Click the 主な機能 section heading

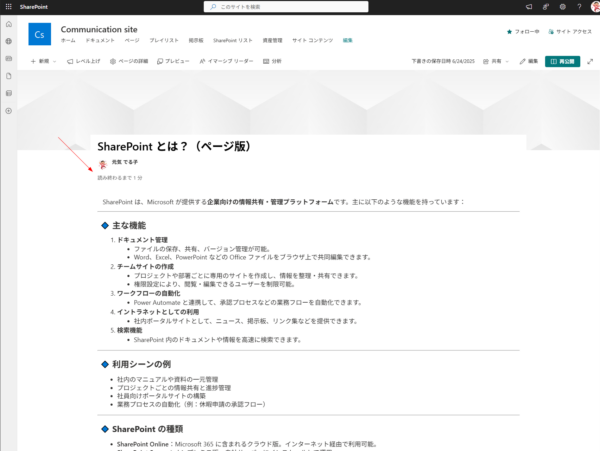[x=129, y=226]
